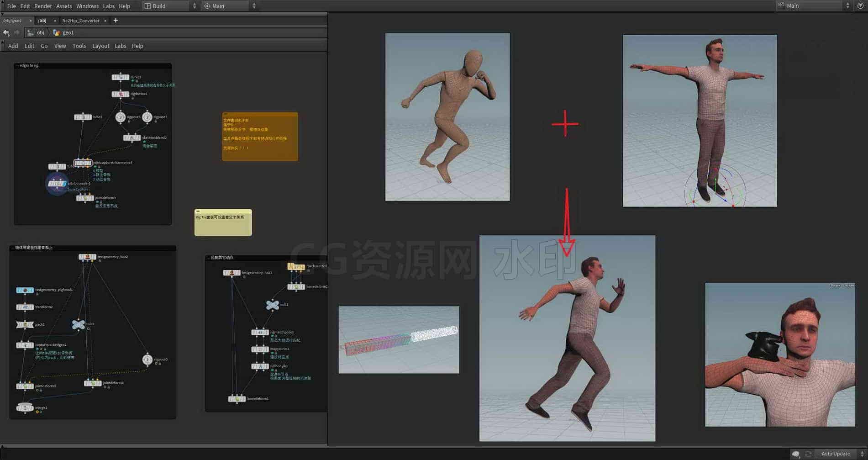868x460 pixels.
Task: Select the null1 node
Action: [273, 305]
